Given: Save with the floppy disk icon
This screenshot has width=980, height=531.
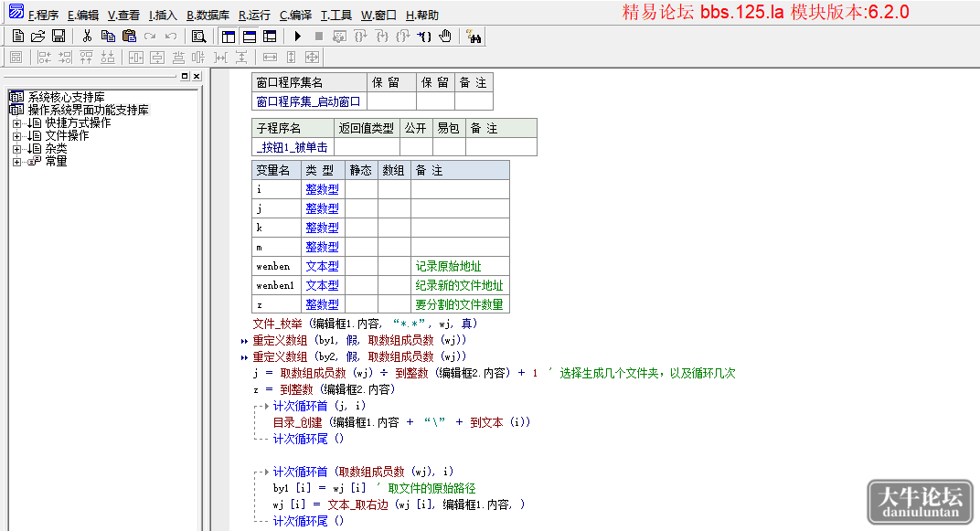Looking at the screenshot, I should 59,37.
